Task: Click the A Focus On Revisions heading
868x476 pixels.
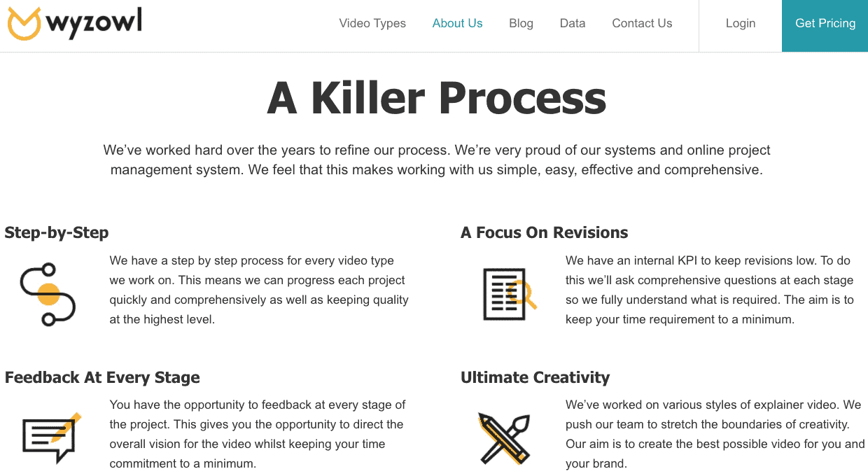Action: [545, 232]
